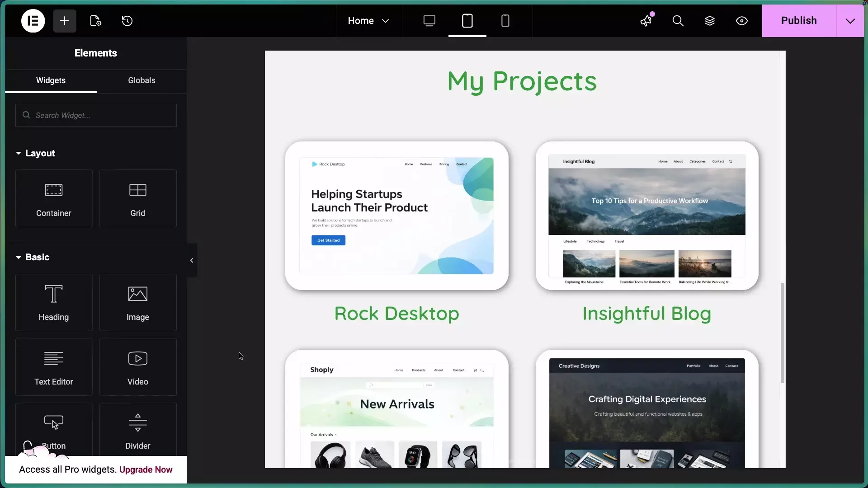Viewport: 868px width, 488px height.
Task: Expand the Publish options arrow
Action: (850, 21)
